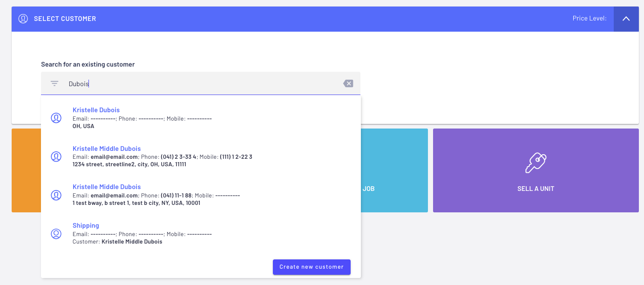
Task: Click address 1 test bway, b street 1
Action: tap(136, 203)
